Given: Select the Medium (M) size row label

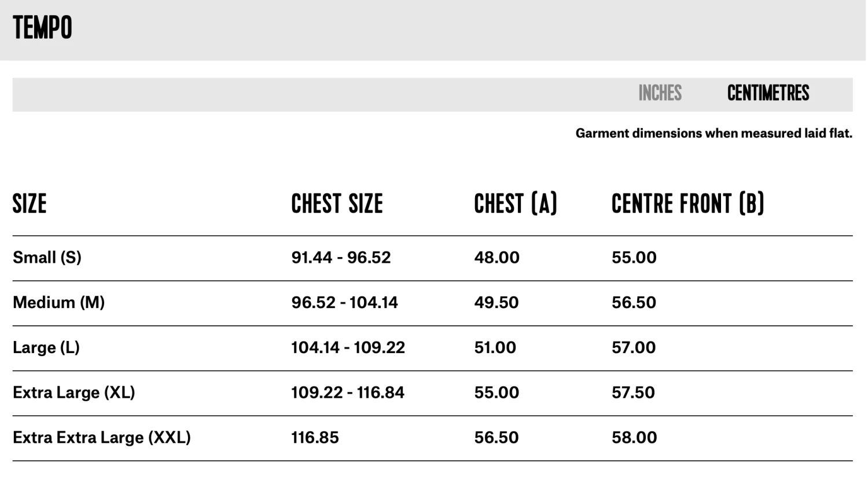Looking at the screenshot, I should pos(58,303).
